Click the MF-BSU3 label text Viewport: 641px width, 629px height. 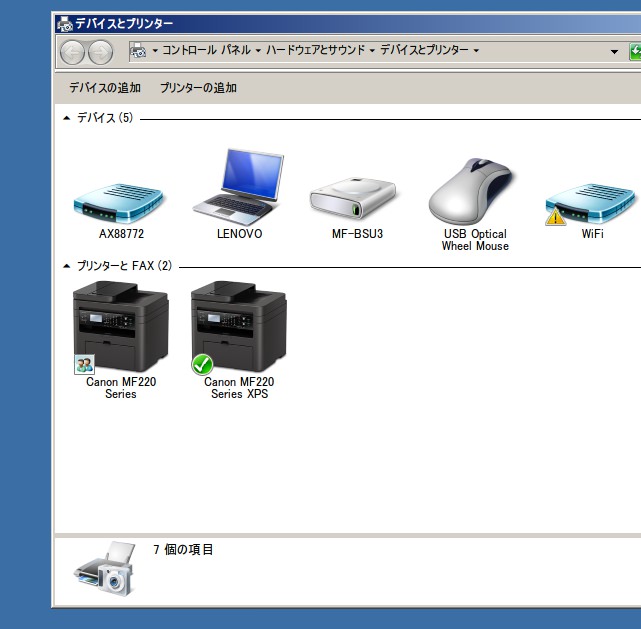pos(357,234)
